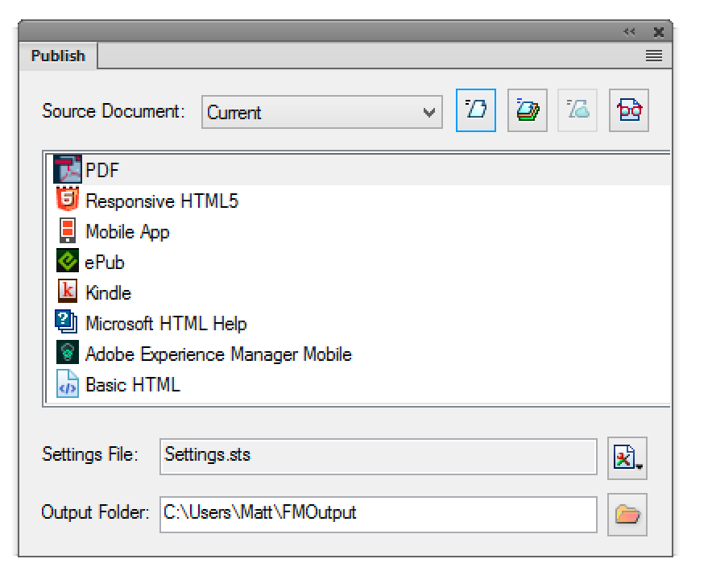
Task: Click the Output Folder path field
Action: (379, 512)
